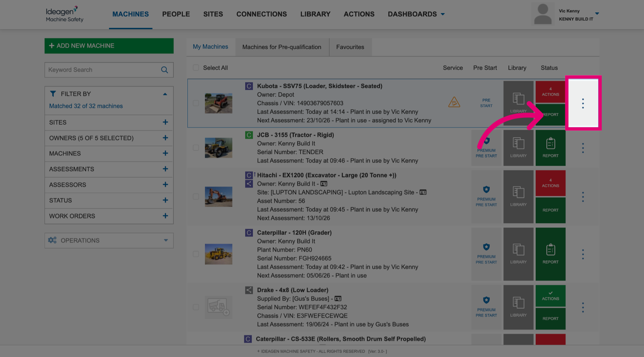This screenshot has width=644, height=357.
Task: Open the Caterpillar 120H Library tile
Action: point(518,254)
